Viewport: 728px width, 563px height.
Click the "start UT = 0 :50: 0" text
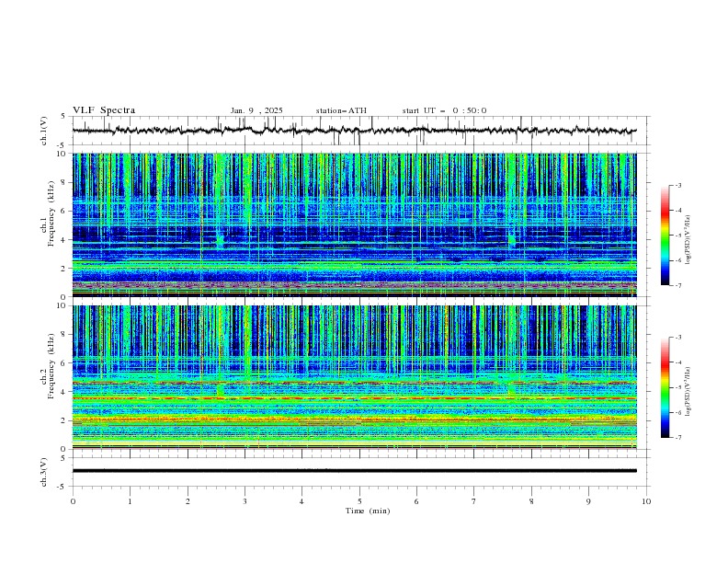(444, 110)
